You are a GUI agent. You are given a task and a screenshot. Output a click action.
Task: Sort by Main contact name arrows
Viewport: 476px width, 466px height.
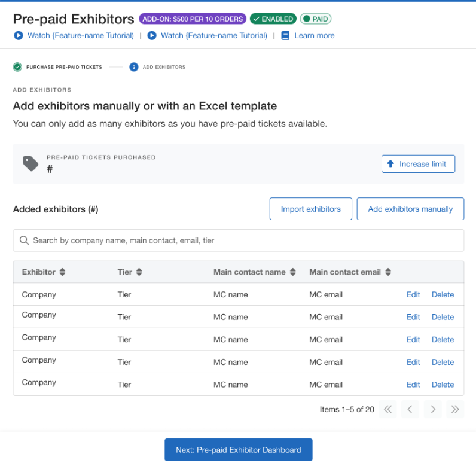pyautogui.click(x=293, y=272)
